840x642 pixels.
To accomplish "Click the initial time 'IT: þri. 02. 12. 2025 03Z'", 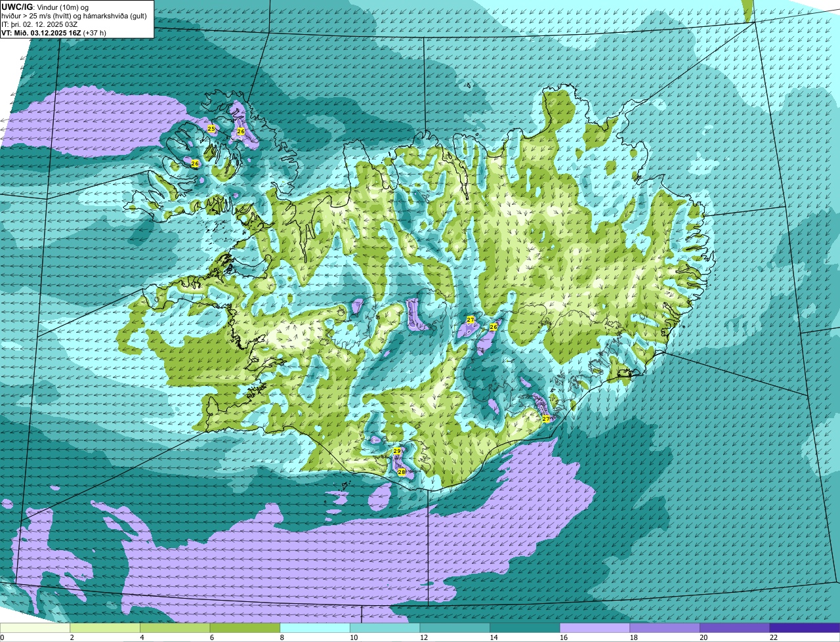I will pos(41,24).
